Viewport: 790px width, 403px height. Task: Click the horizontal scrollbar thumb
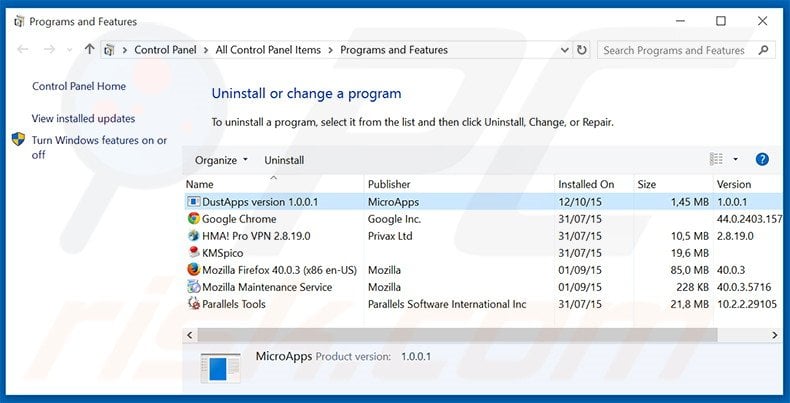457,335
